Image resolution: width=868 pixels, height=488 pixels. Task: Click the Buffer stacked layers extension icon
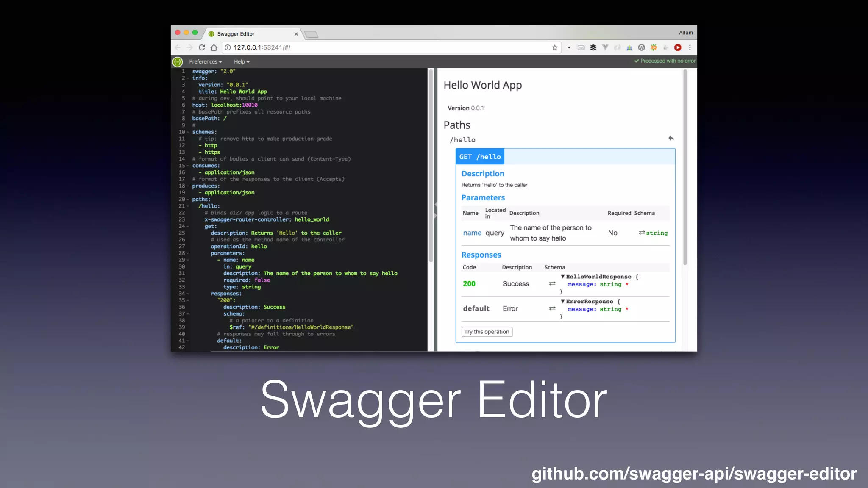tap(593, 47)
